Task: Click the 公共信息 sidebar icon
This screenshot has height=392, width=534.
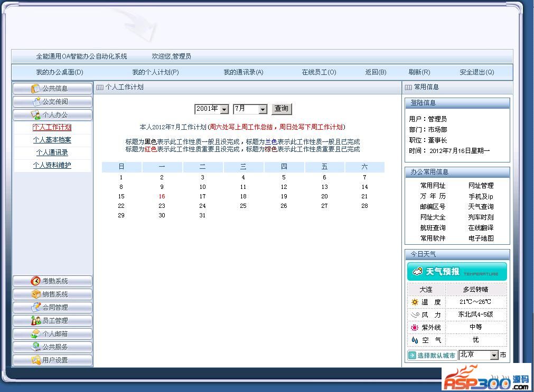Action: coord(35,89)
